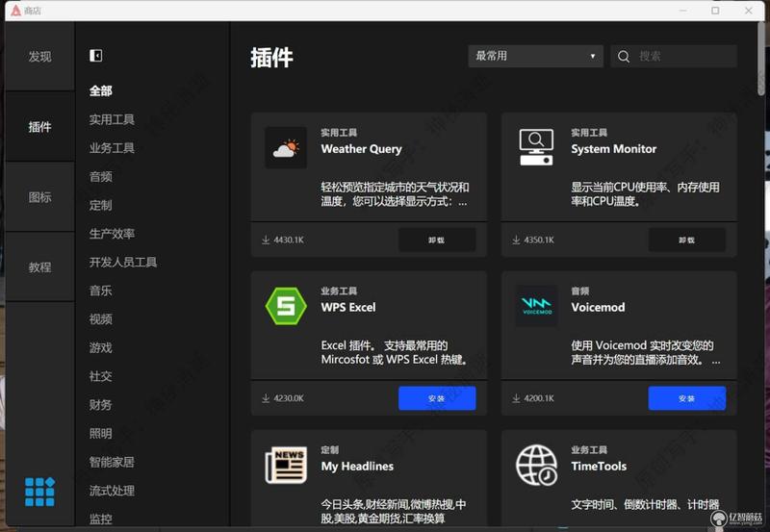Select the 实用工具 category in sidebar
Image resolution: width=770 pixels, height=532 pixels.
pos(112,119)
